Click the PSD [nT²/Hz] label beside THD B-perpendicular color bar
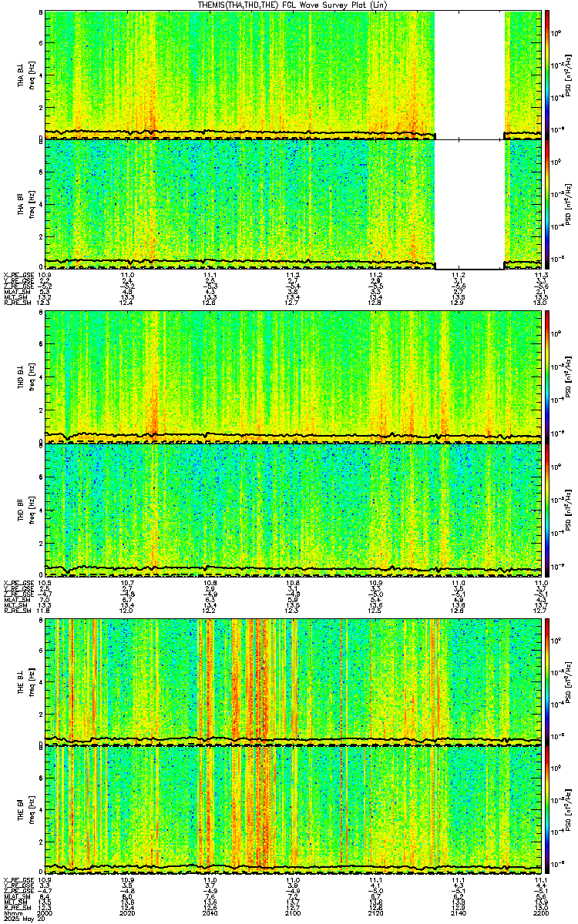 [x=570, y=377]
